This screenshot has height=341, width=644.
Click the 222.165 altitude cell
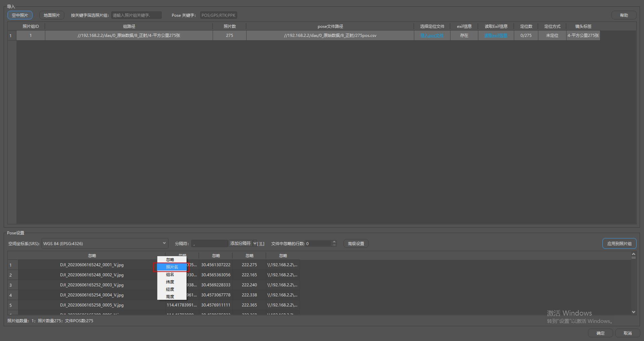click(249, 275)
